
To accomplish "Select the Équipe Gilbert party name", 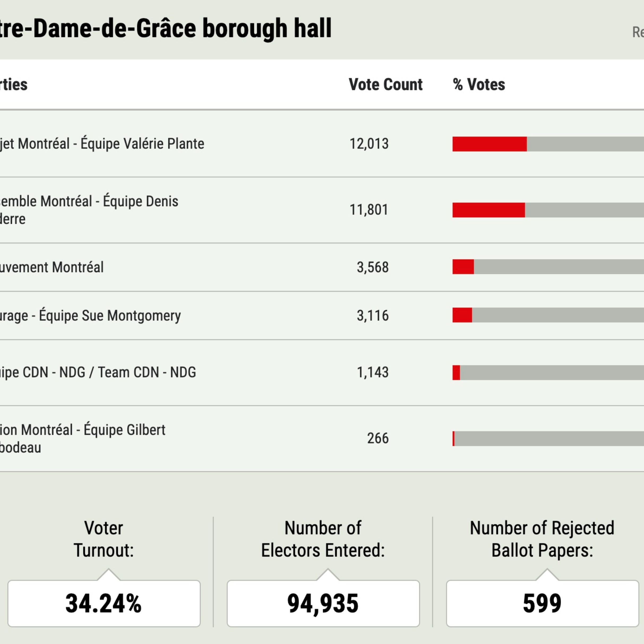I will [x=83, y=438].
